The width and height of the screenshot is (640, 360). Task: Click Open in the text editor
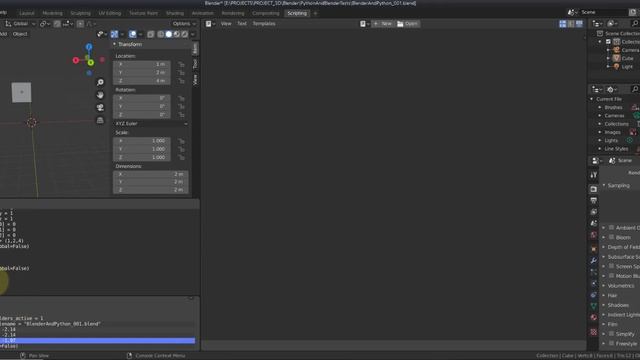(x=407, y=24)
